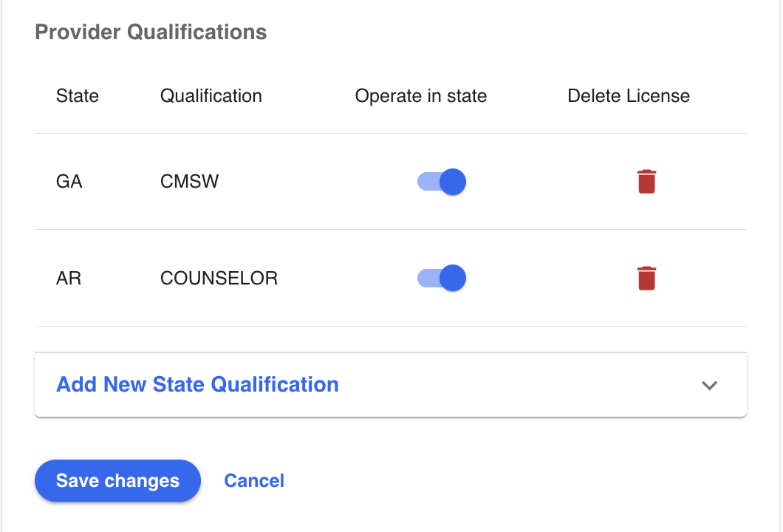This screenshot has width=783, height=532.
Task: Select the AR state cell
Action: pos(69,279)
